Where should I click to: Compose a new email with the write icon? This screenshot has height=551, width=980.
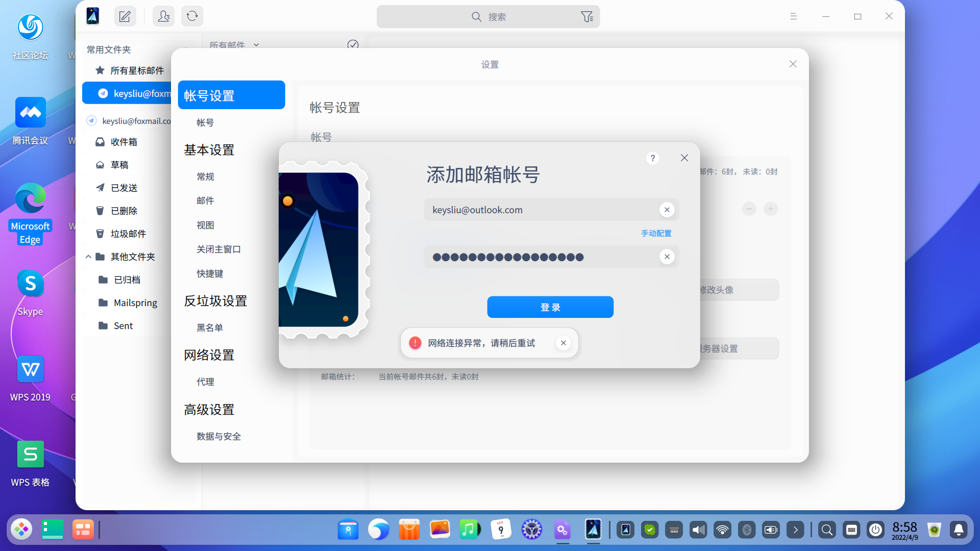tap(125, 16)
